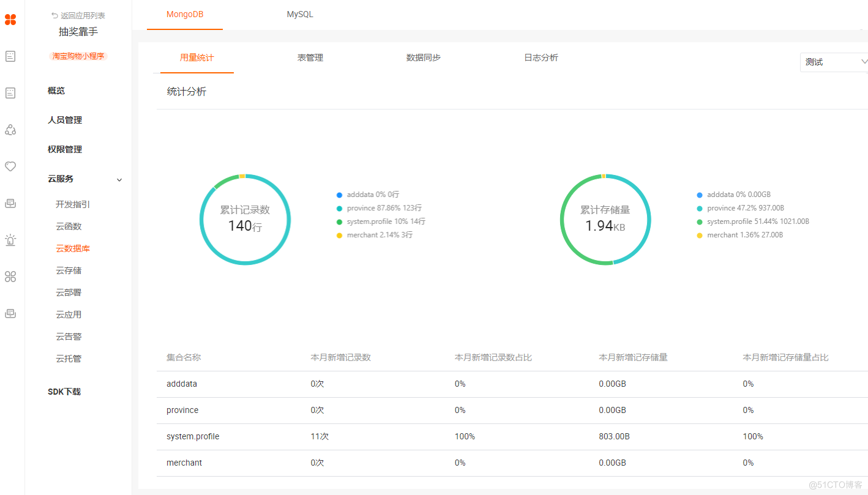Screen dimensions: 868x495
Task: Go back via 返回应用列表 arrow
Action: coord(55,16)
